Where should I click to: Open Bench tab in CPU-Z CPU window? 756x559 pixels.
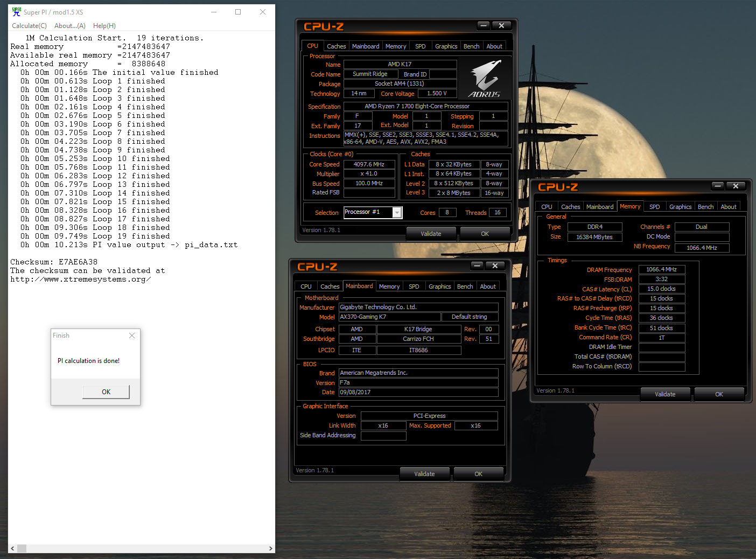coord(472,46)
